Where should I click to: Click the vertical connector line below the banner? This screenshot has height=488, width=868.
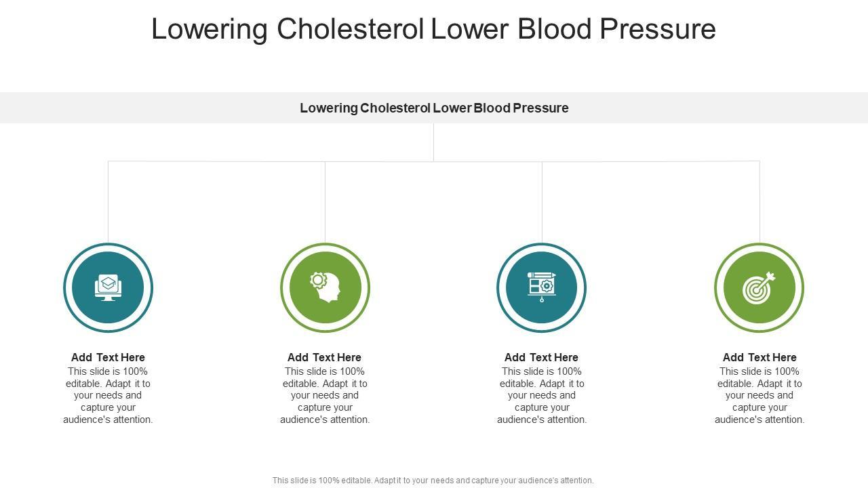[x=433, y=142]
